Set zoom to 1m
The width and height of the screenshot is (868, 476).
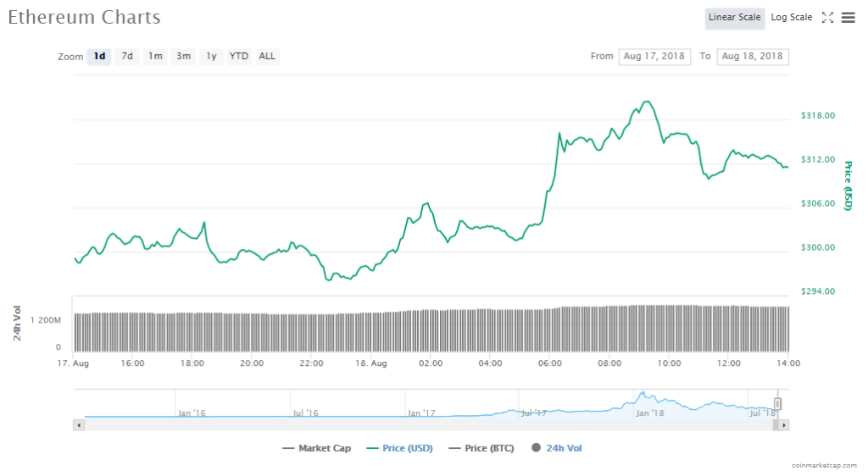pyautogui.click(x=155, y=57)
